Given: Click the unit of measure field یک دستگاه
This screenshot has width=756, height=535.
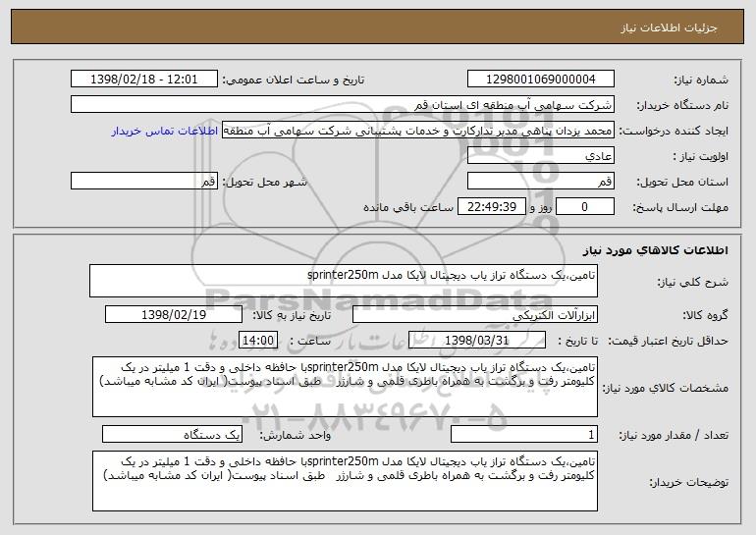Looking at the screenshot, I should pos(173,435).
